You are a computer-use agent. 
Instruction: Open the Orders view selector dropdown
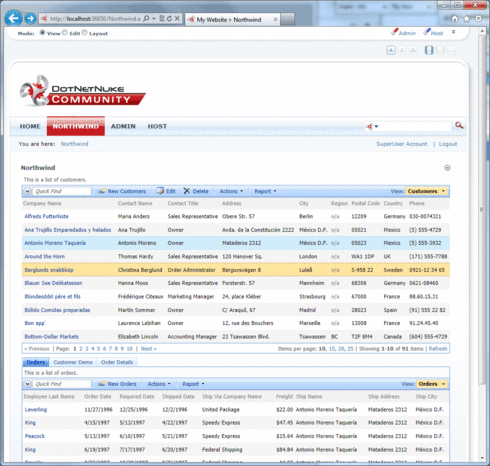(x=432, y=384)
